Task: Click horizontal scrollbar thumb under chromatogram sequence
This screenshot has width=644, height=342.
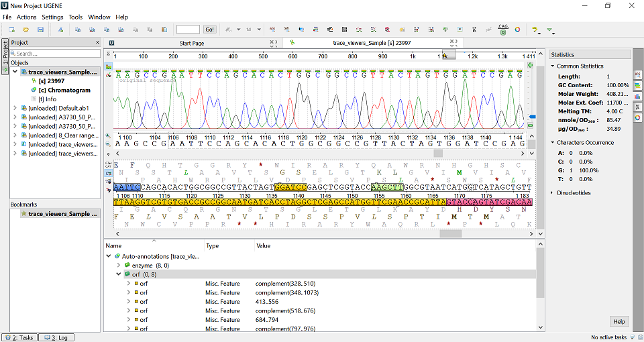Action: click(438, 153)
